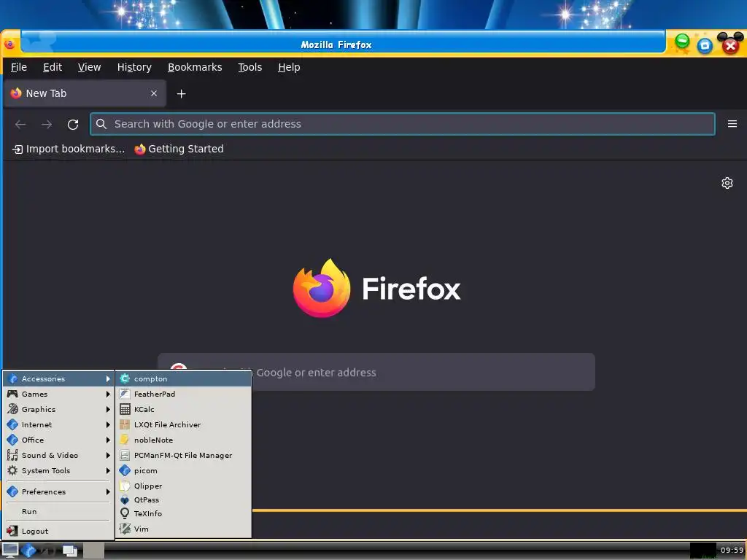Expand the Sound & Video submenu

[x=58, y=455]
